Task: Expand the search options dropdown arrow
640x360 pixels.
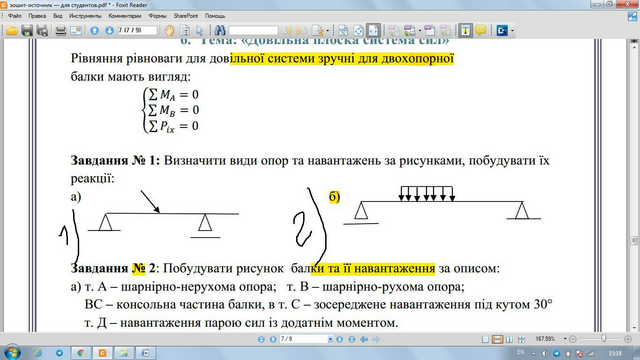Action: pos(328,31)
